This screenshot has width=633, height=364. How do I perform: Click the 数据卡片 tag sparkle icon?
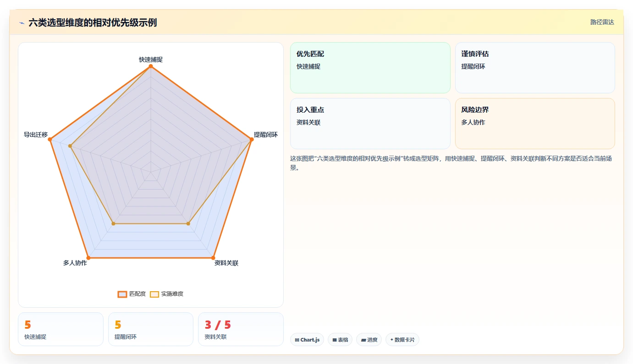(x=391, y=340)
